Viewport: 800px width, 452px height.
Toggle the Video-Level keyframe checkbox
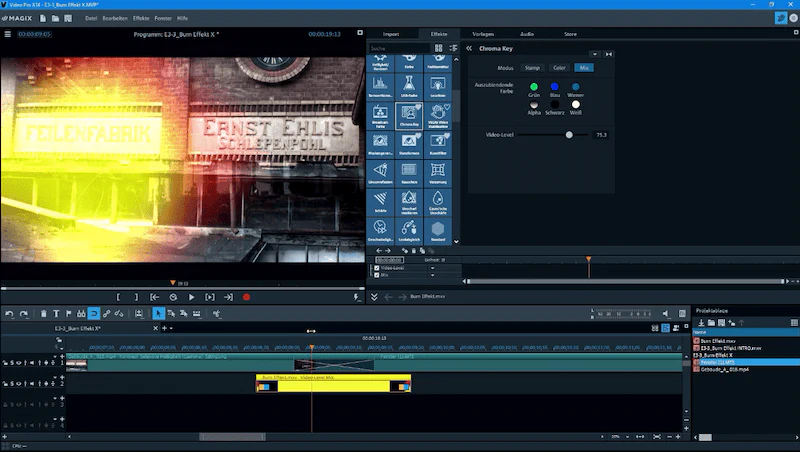click(377, 268)
